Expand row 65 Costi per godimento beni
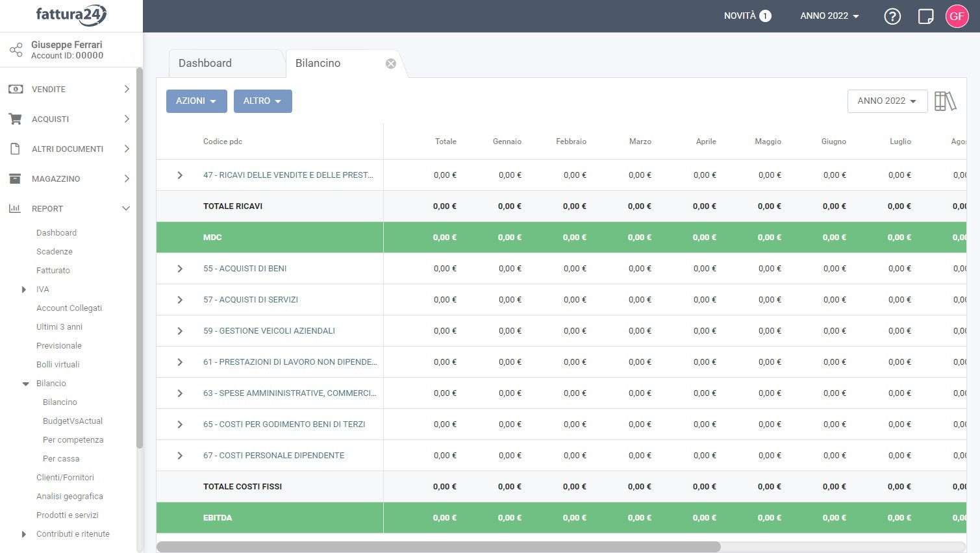The width and height of the screenshot is (980, 553). click(180, 424)
